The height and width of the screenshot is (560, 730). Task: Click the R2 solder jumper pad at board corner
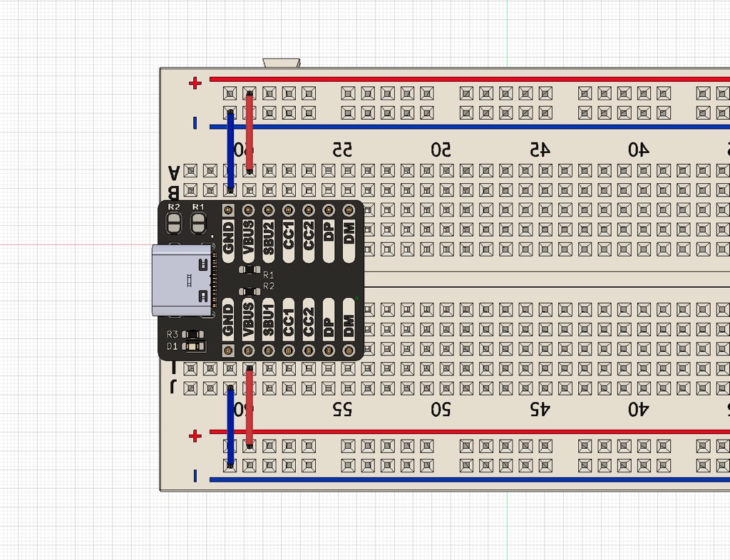[174, 223]
